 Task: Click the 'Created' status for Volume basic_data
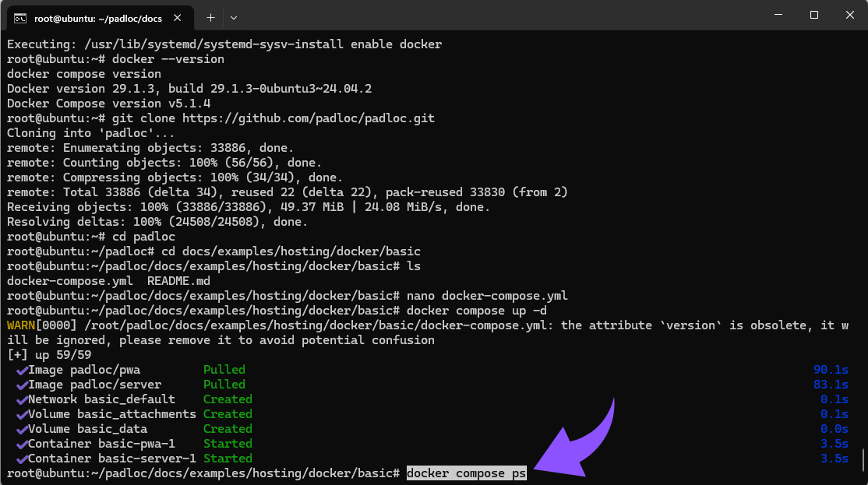coord(228,429)
